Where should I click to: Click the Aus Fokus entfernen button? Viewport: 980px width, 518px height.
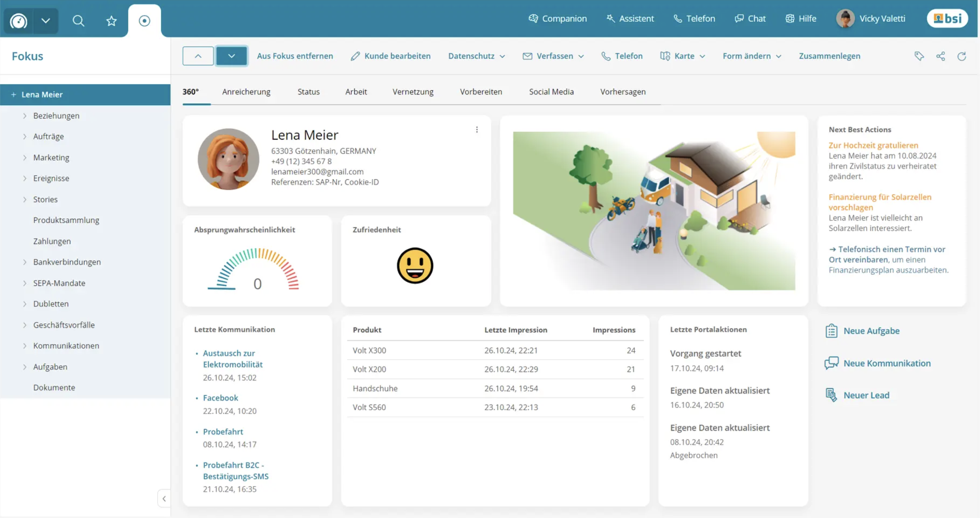pyautogui.click(x=295, y=56)
